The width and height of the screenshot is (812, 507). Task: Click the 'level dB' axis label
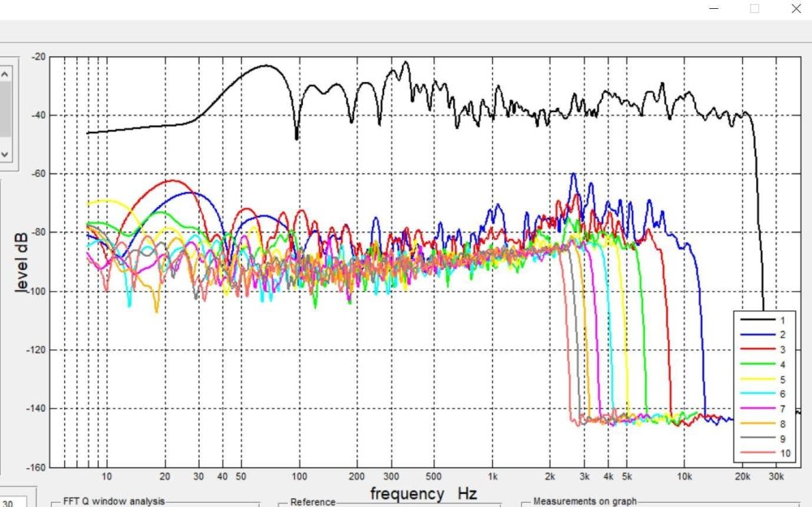22,262
